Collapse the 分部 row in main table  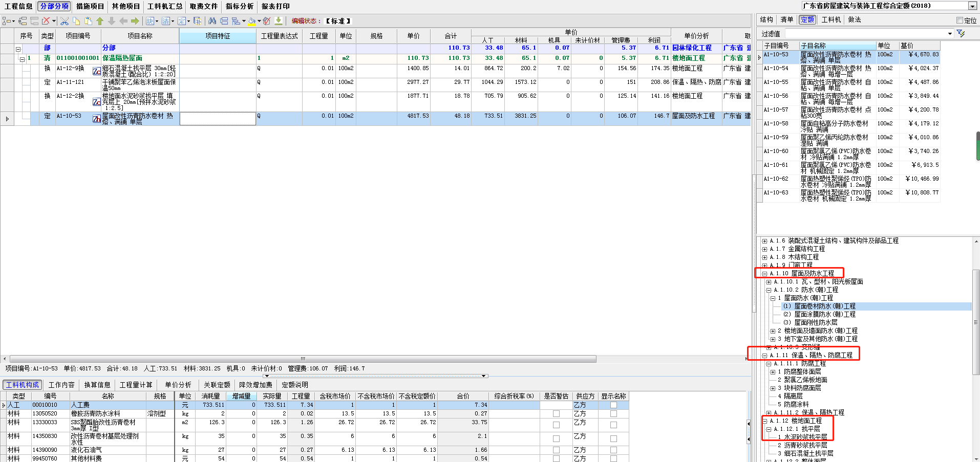coord(18,49)
